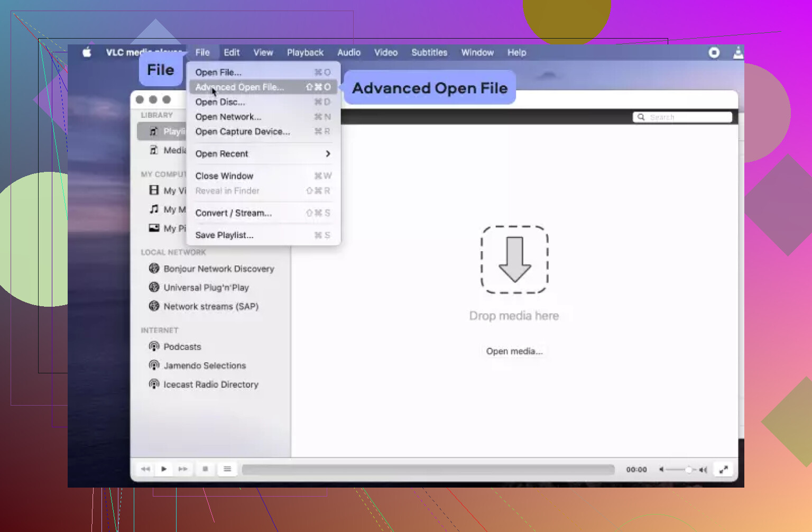Click the drop media arrow area
Image resolution: width=812 pixels, height=532 pixels.
[514, 260]
